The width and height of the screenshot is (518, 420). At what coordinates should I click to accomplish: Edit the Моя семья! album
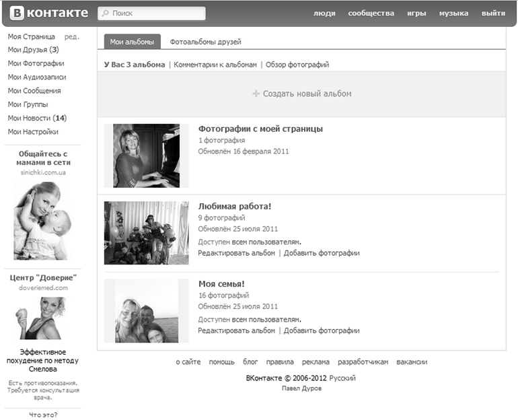pyautogui.click(x=237, y=330)
